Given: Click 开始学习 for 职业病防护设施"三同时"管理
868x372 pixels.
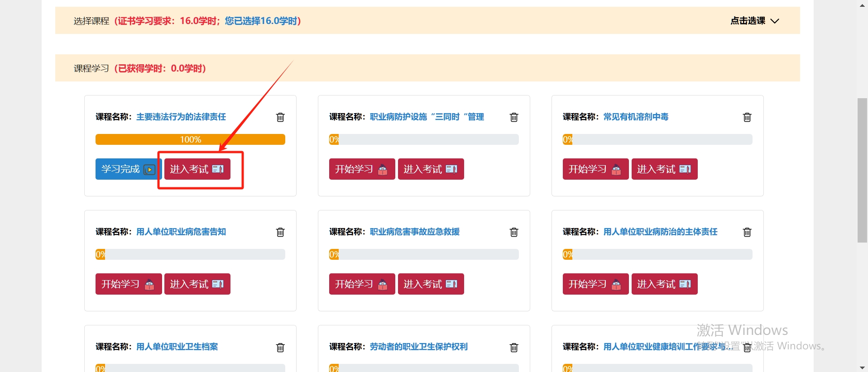Looking at the screenshot, I should coord(362,169).
